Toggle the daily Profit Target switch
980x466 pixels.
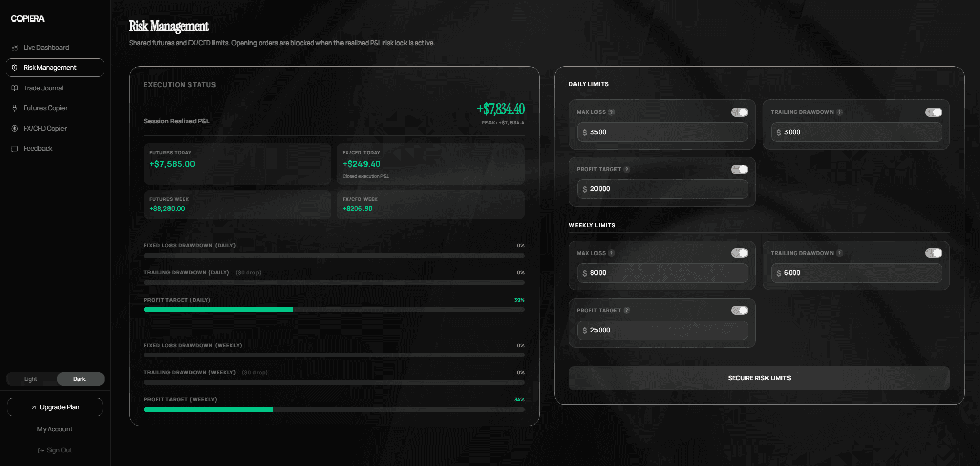click(x=739, y=170)
